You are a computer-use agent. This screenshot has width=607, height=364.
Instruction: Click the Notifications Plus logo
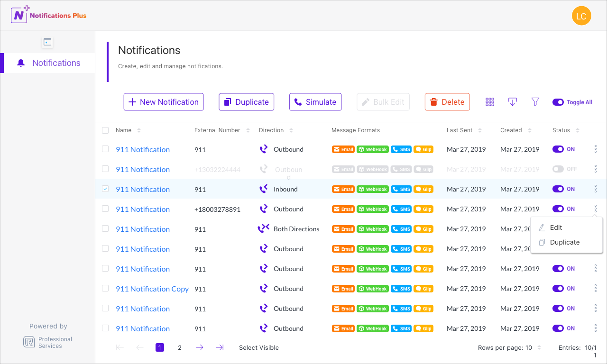click(x=49, y=15)
